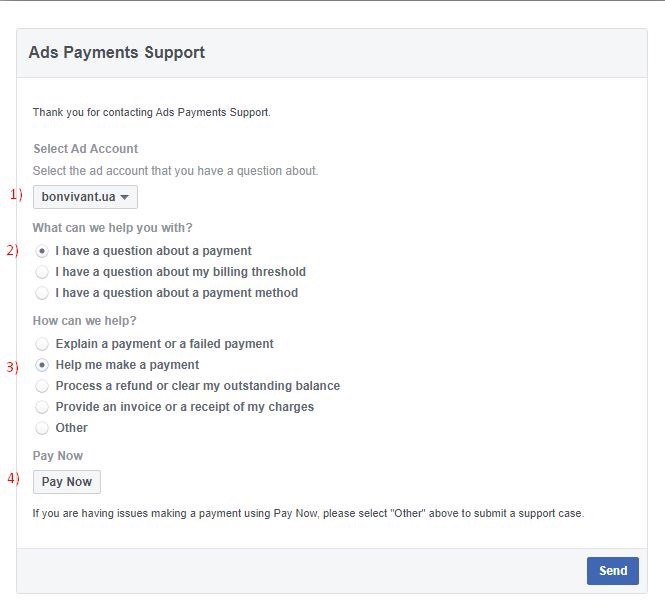Image resolution: width=665 pixels, height=613 pixels.
Task: Pick "Explain a payment or a failed payment"
Action: pos(42,344)
